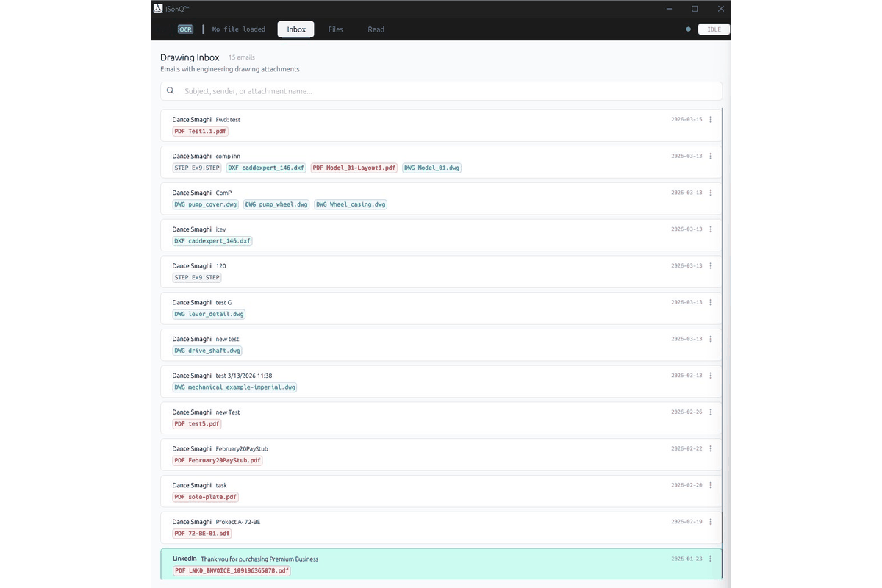Switch to the Files tab

(335, 29)
